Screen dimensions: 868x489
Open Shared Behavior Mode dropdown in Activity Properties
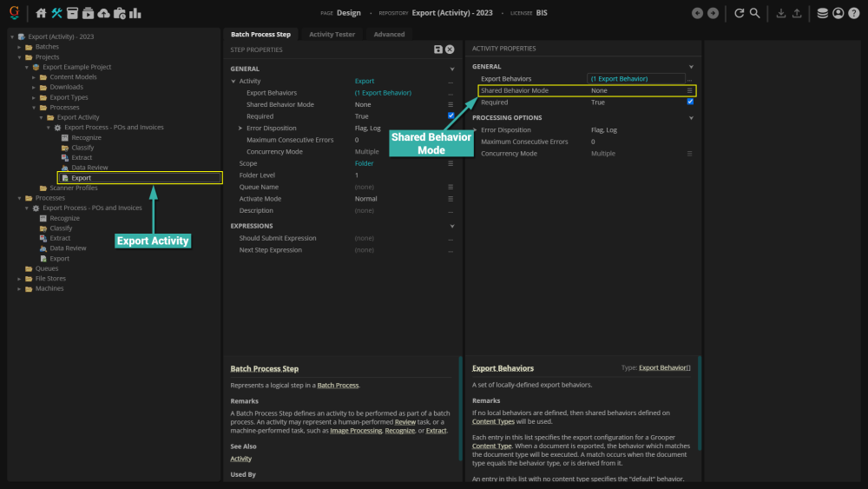tap(690, 90)
